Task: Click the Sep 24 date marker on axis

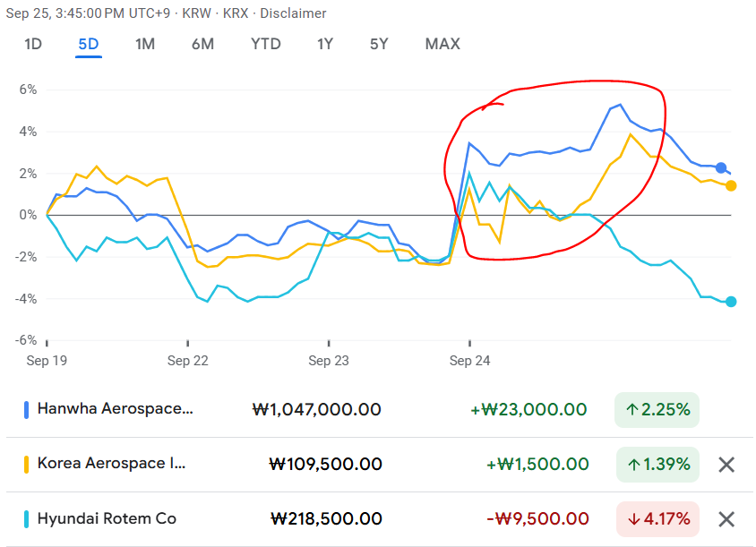Action: [x=469, y=361]
